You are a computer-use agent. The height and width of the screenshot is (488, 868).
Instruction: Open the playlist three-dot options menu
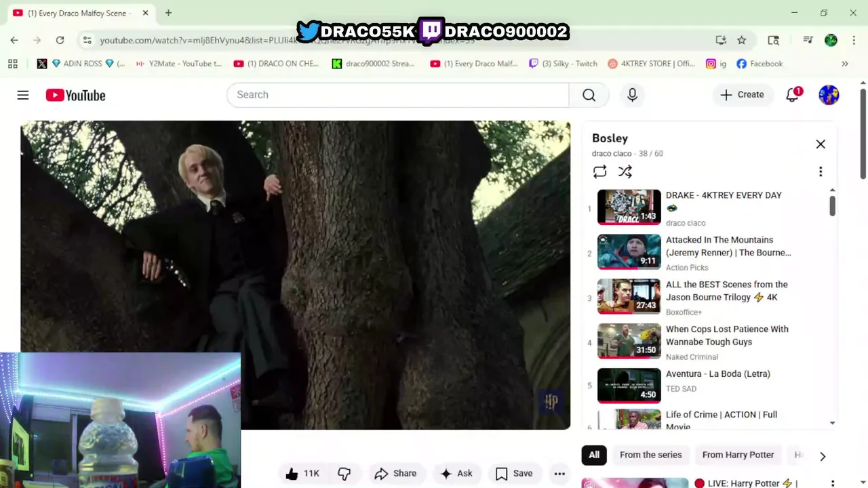click(821, 172)
